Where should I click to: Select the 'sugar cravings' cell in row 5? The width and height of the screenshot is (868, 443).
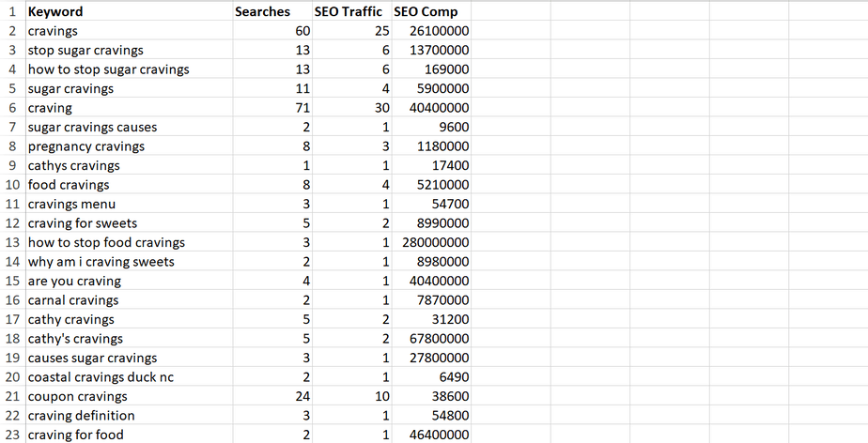point(129,88)
